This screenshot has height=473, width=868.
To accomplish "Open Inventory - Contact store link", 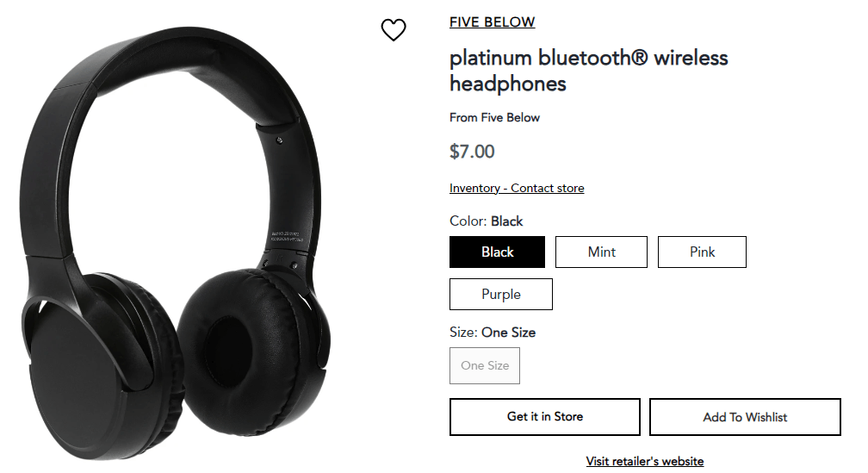I will (x=517, y=189).
